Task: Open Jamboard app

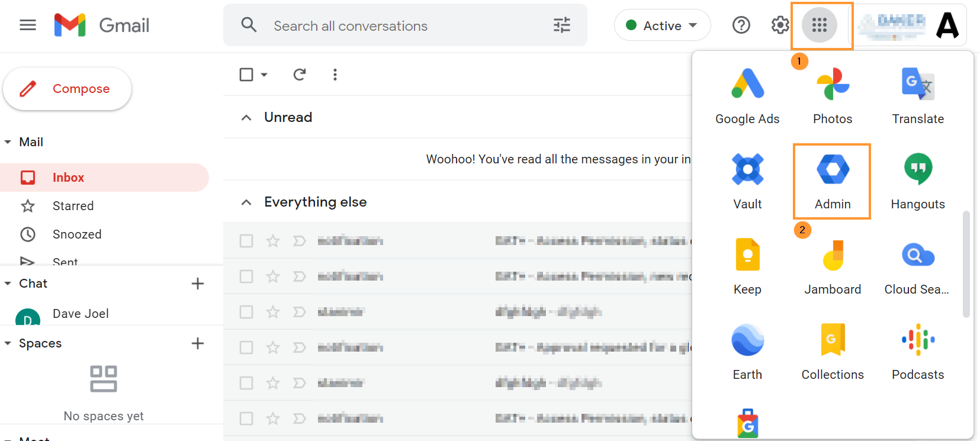Action: [x=833, y=266]
